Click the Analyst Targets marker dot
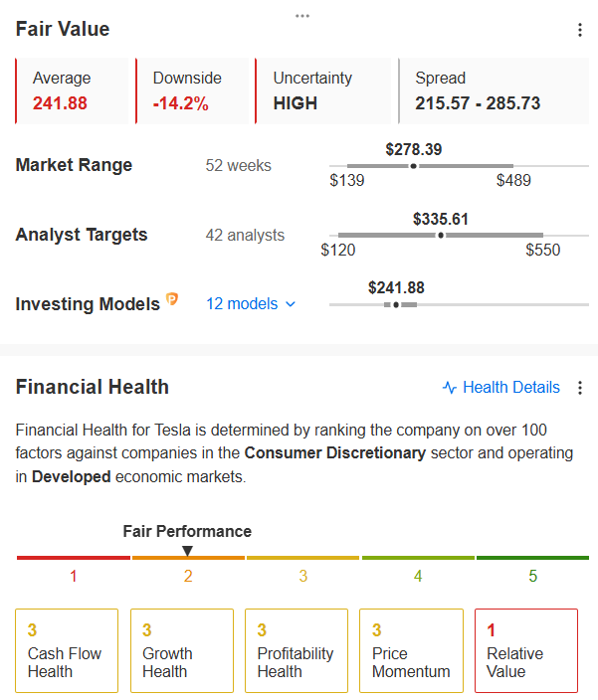The width and height of the screenshot is (598, 700). tap(441, 236)
